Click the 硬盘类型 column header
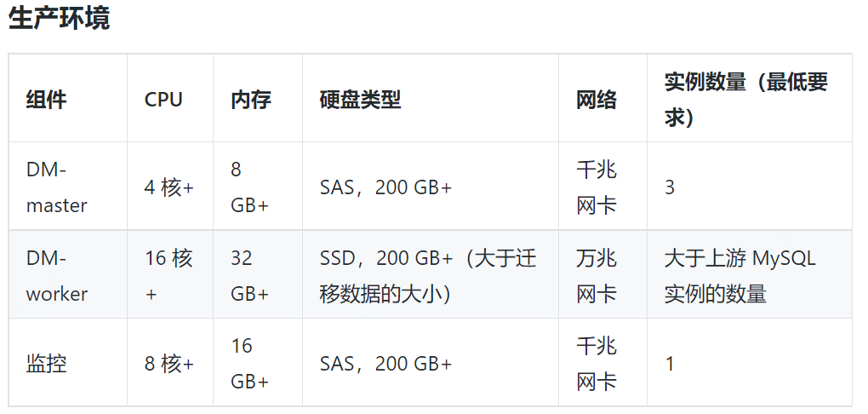Screen dimensions: 868x414 coord(360,100)
